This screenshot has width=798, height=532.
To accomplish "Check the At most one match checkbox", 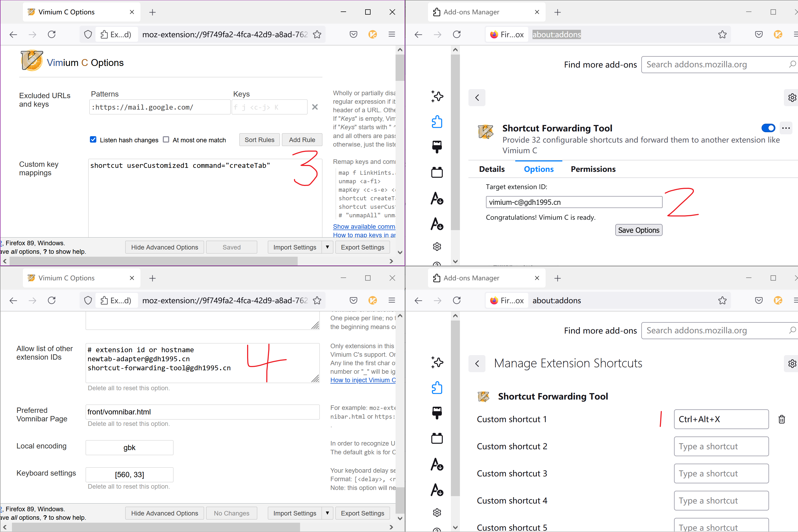I will (x=166, y=139).
